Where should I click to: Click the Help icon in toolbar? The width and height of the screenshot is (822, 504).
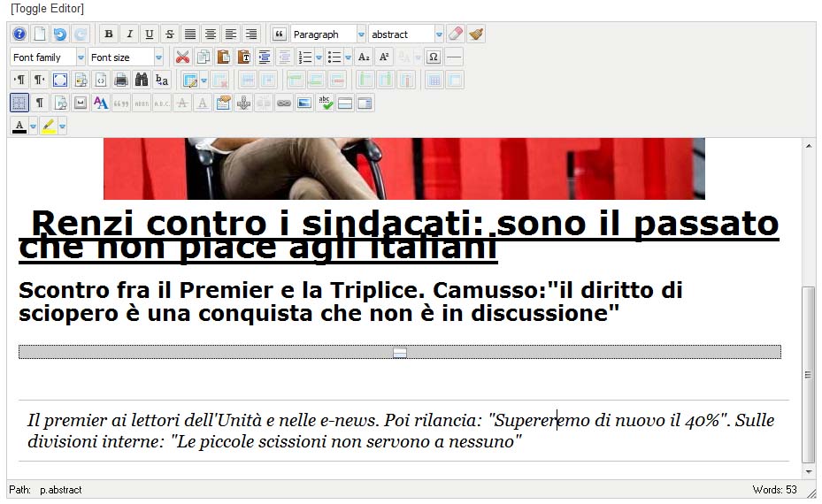[19, 34]
